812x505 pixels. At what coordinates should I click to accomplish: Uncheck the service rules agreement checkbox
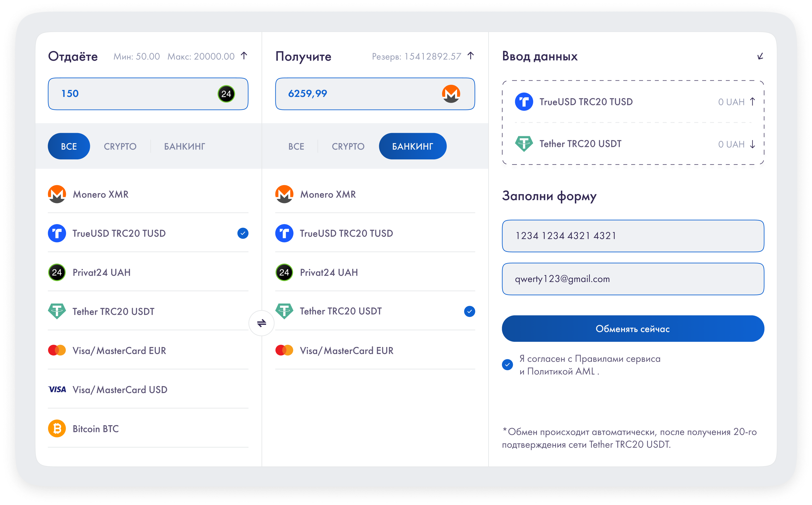(x=507, y=364)
